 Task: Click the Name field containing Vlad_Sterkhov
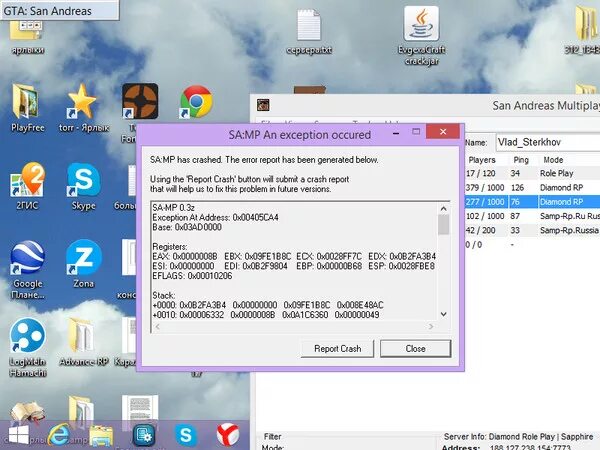click(548, 142)
